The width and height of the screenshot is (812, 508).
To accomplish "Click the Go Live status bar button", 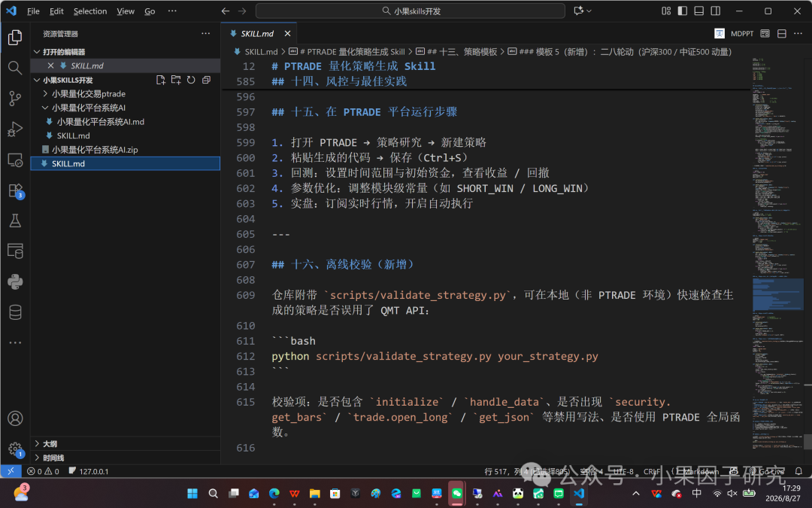I will [x=767, y=471].
